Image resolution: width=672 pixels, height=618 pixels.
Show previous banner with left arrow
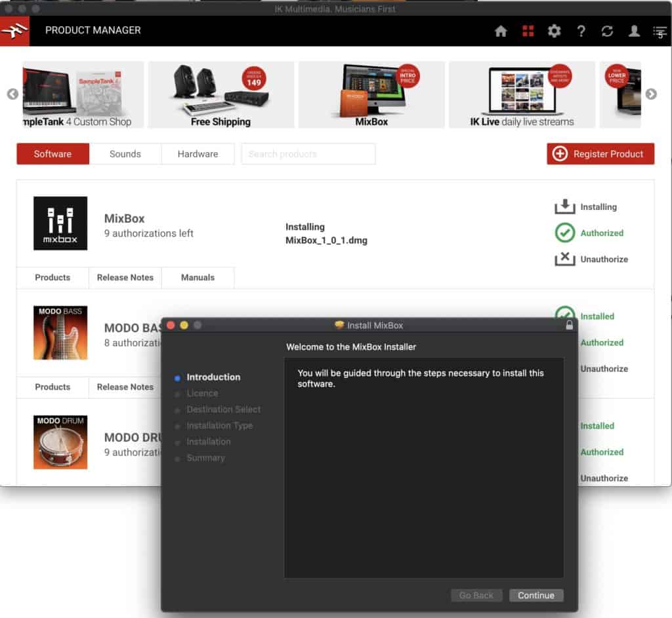pos(12,94)
